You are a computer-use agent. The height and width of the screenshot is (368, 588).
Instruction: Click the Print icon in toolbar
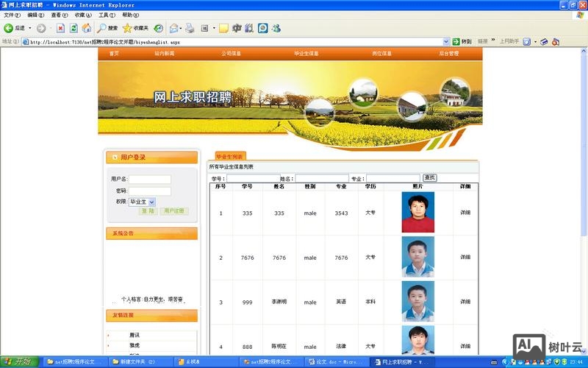(190, 28)
